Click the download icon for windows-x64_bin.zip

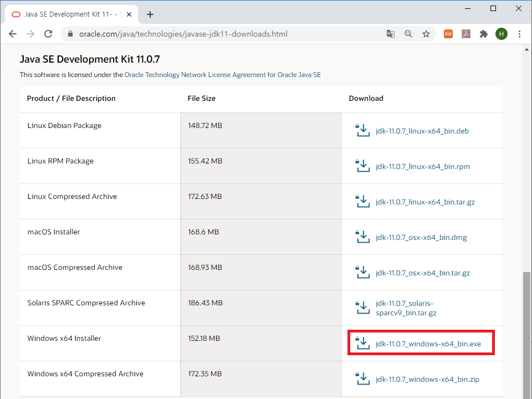coord(362,378)
